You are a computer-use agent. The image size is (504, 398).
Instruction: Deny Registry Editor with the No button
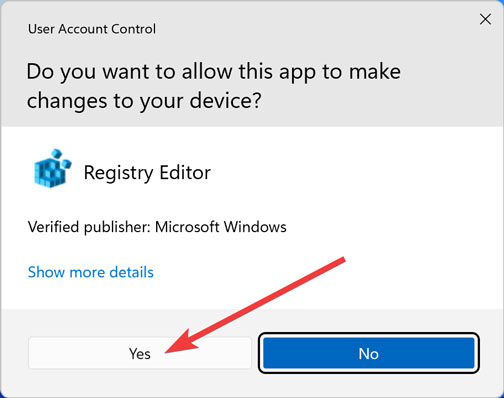369,353
